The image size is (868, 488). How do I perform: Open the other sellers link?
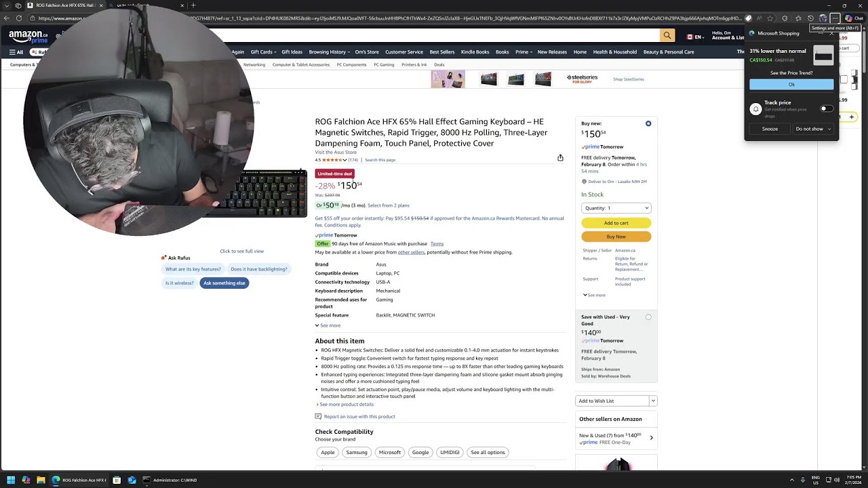click(411, 252)
